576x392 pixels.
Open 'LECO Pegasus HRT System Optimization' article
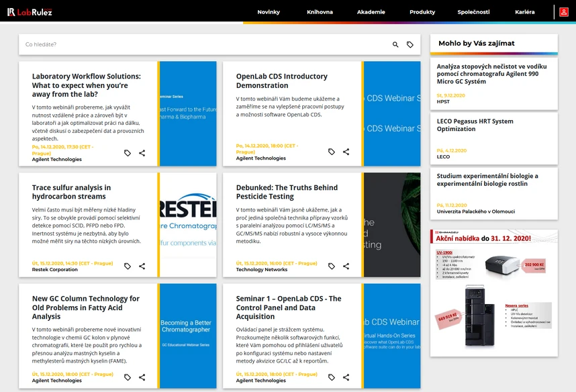click(475, 125)
